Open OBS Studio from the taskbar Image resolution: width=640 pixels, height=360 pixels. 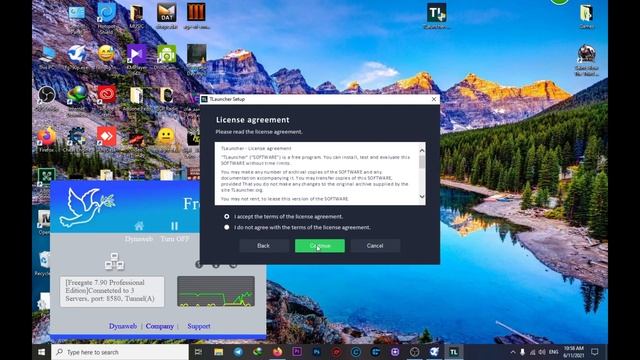coord(414,352)
